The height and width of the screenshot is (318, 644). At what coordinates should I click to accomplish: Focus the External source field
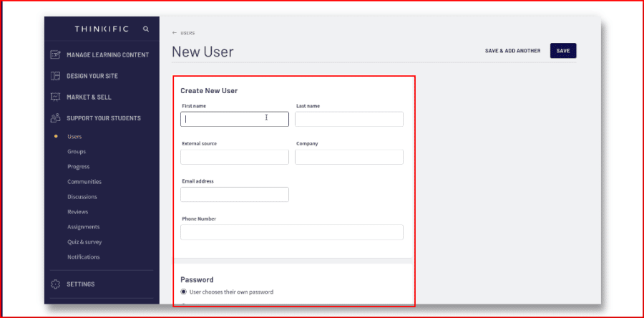tap(235, 157)
